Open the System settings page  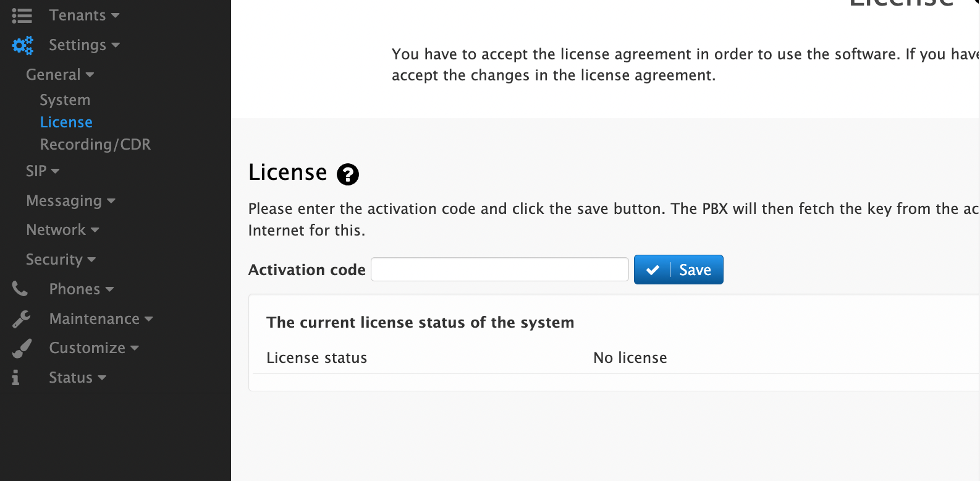click(x=65, y=100)
